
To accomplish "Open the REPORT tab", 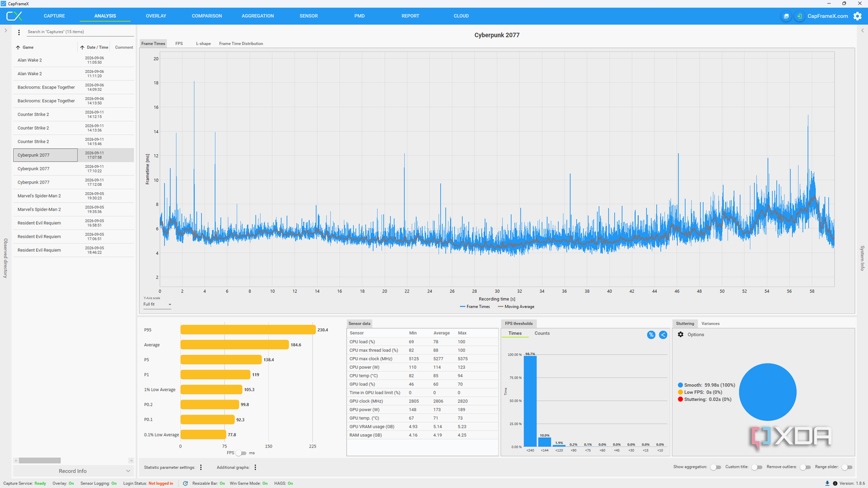I will [410, 16].
